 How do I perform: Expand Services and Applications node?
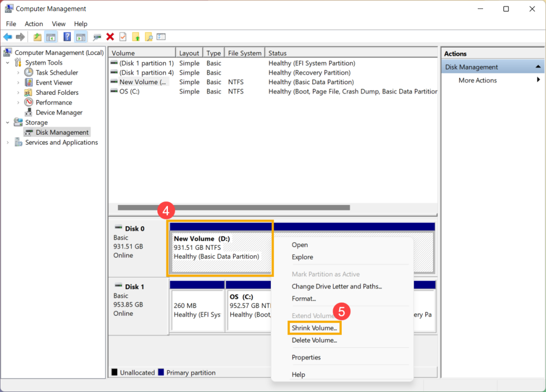pos(7,143)
